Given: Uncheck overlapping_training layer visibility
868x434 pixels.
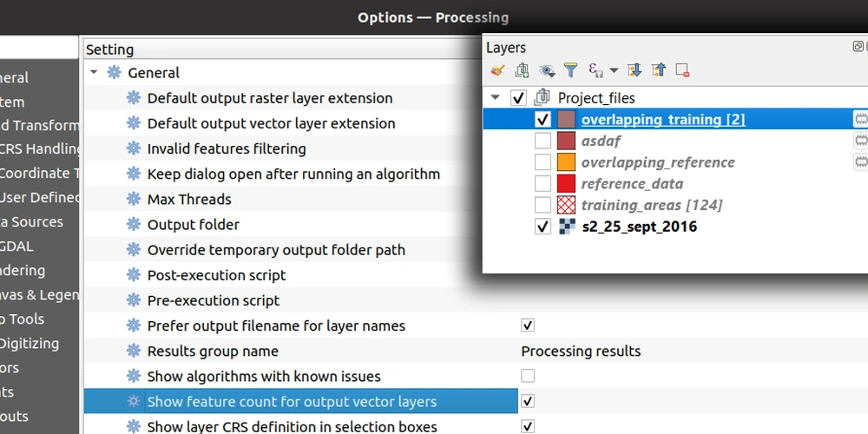Looking at the screenshot, I should pos(542,120).
